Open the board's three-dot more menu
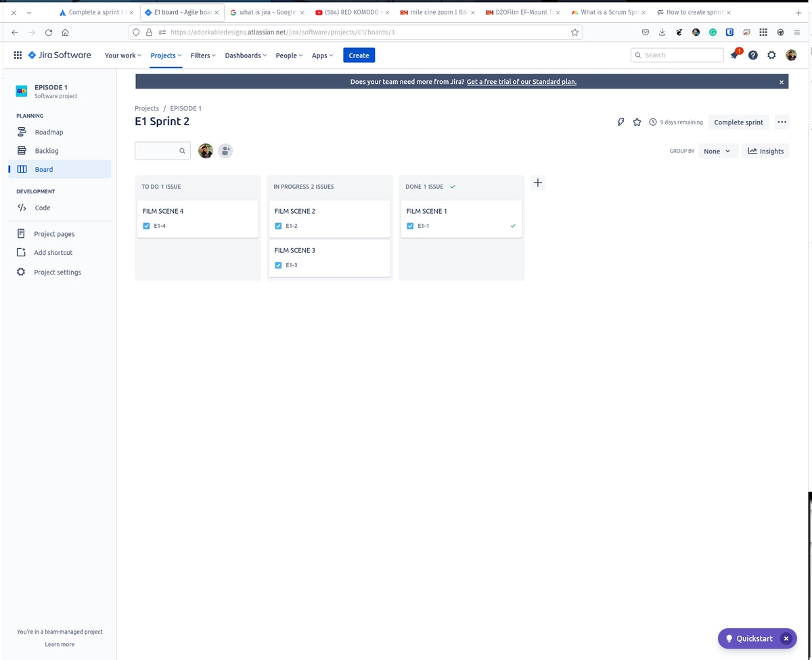The image size is (812, 660). pyautogui.click(x=782, y=122)
